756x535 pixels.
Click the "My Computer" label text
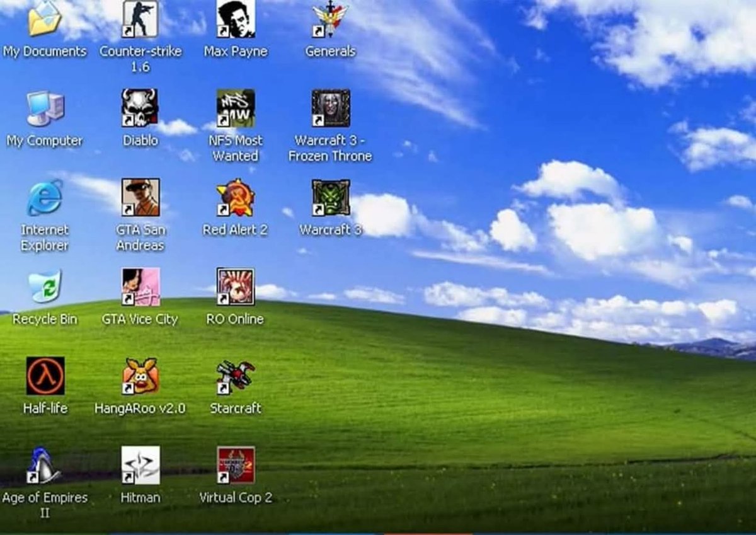45,141
